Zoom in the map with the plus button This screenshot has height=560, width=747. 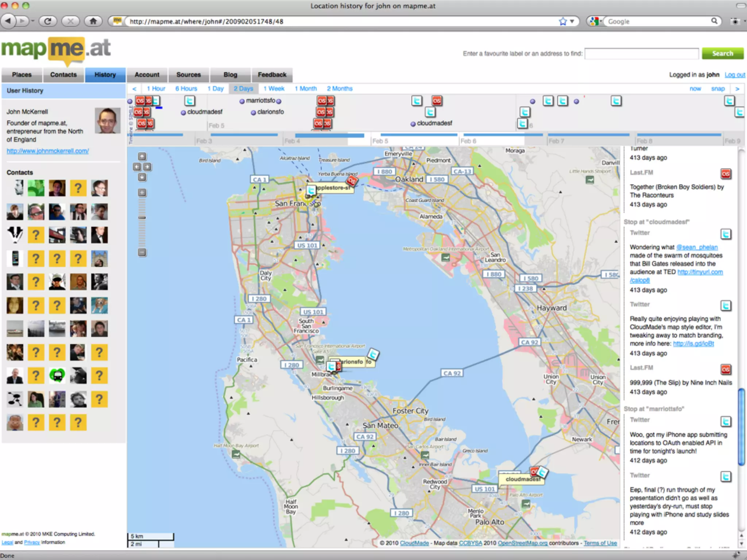pos(142,192)
